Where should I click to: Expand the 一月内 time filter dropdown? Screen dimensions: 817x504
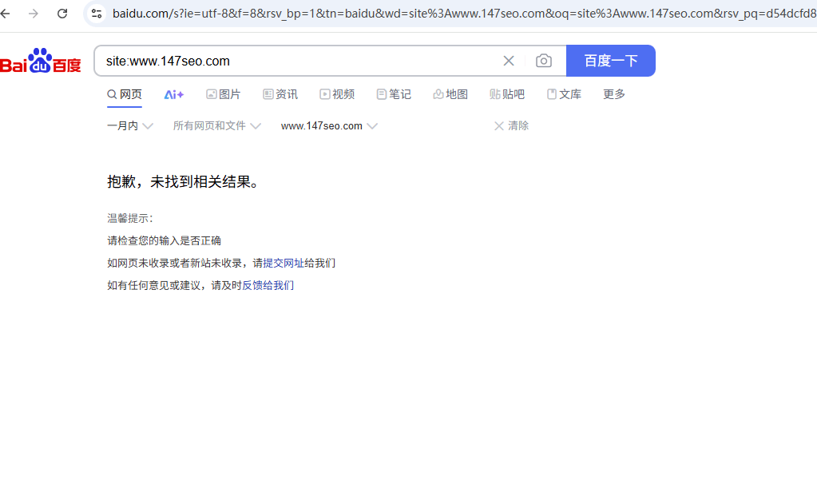[x=129, y=125]
